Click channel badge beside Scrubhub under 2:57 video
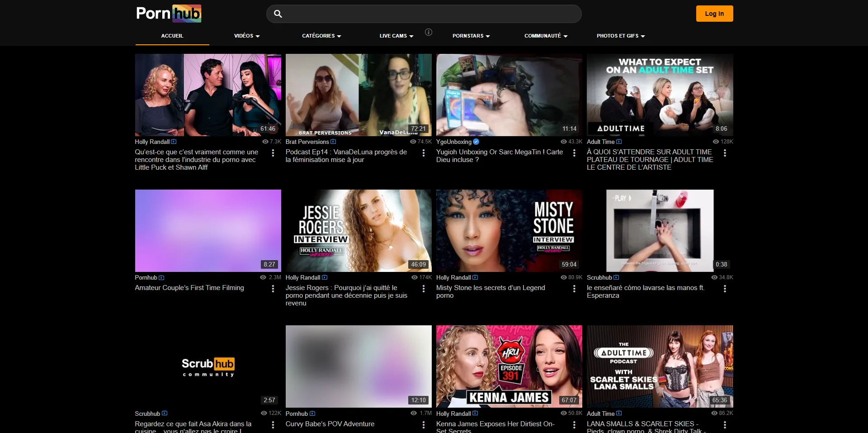868x433 pixels. [x=165, y=413]
